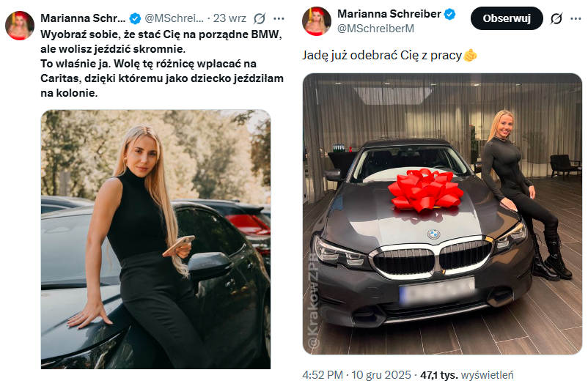Screen dimensions: 588x389
Task: Enlarge the BMW with red bow photo
Action: (442, 214)
